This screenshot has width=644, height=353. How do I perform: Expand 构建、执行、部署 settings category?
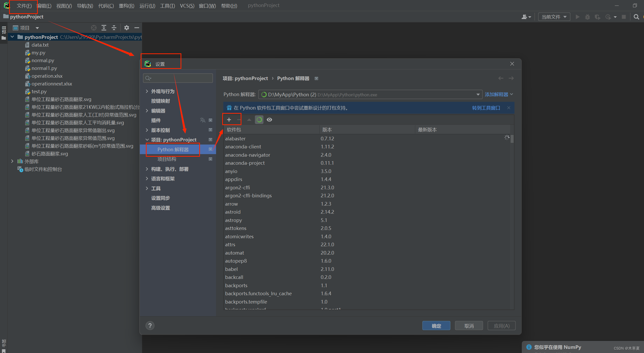tap(147, 169)
